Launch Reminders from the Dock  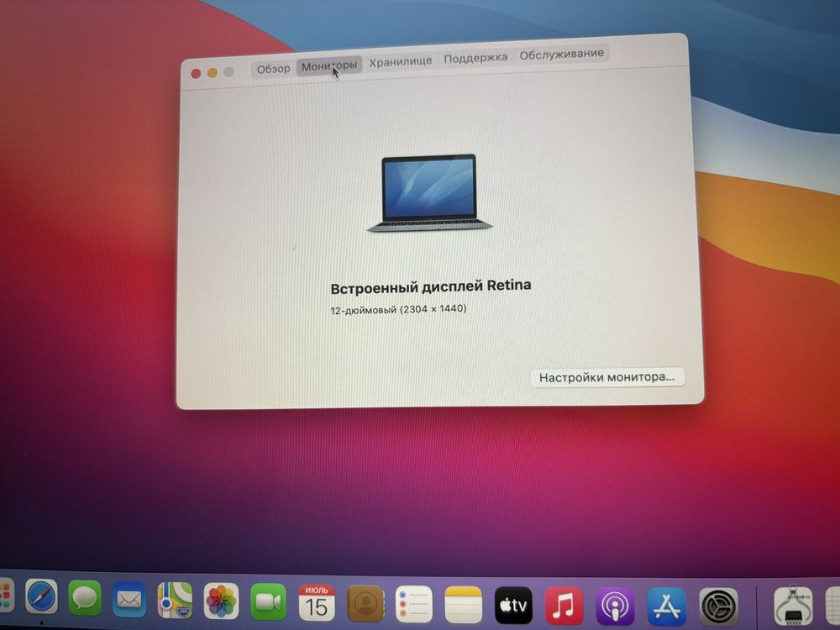coord(413,605)
